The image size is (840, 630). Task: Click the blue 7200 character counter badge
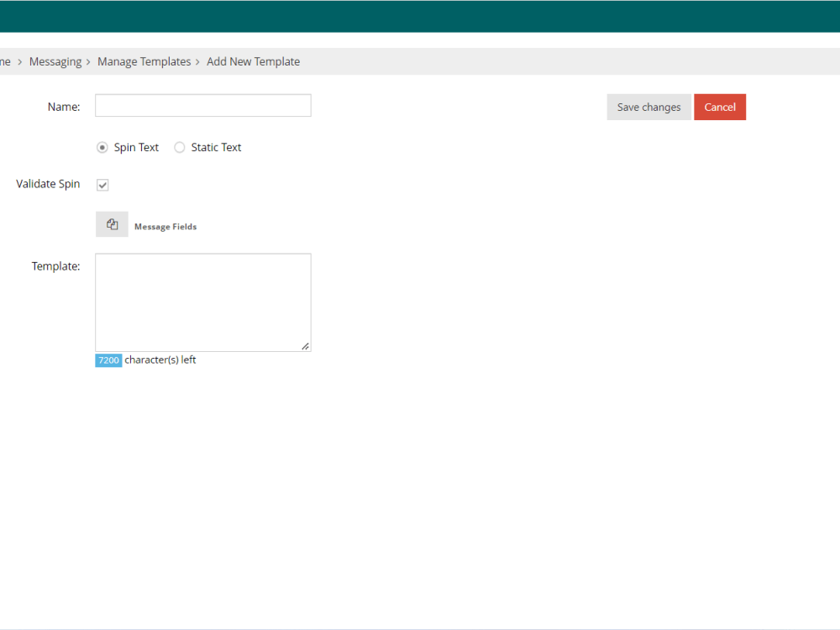[108, 360]
